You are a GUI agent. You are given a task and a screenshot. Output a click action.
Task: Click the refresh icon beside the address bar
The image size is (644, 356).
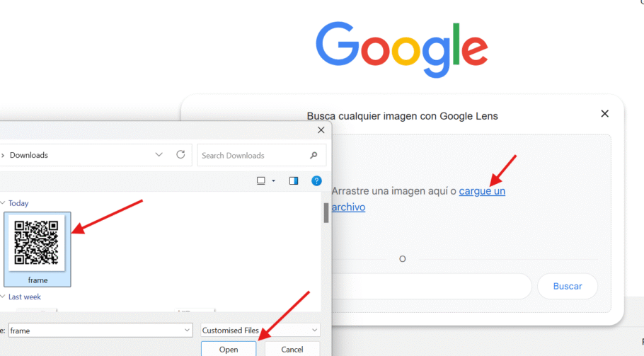click(180, 155)
